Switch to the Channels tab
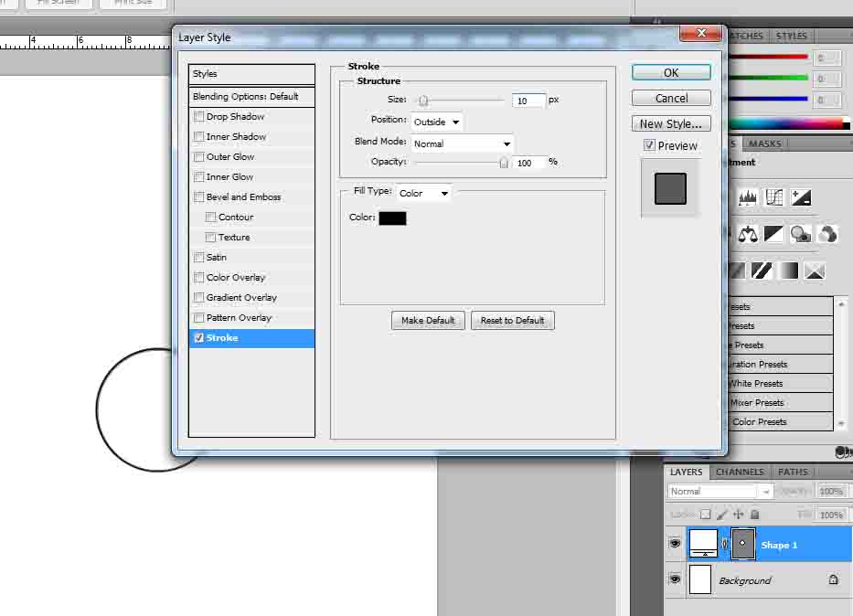The width and height of the screenshot is (853, 616). (740, 472)
